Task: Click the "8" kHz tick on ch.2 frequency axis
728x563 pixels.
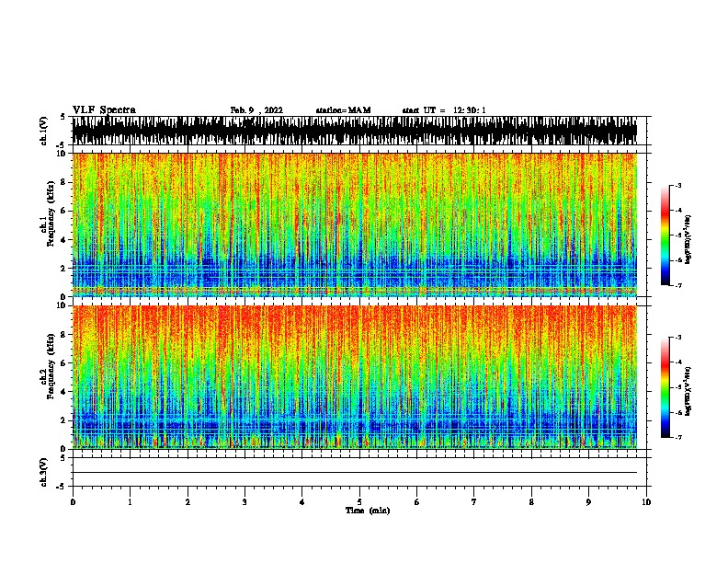Action: (65, 335)
